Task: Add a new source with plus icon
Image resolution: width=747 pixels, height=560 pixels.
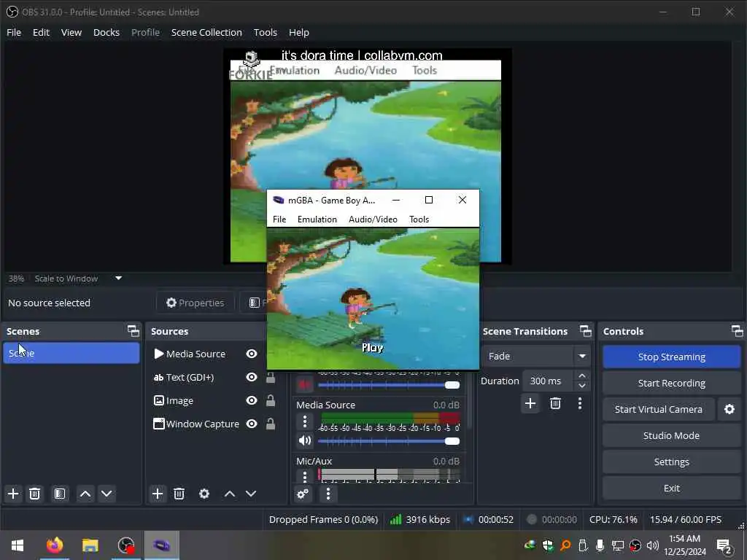Action: coord(158,494)
